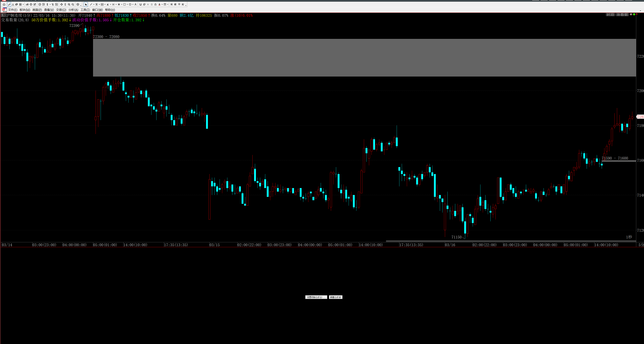Viewport: 644px width, 344px height.
Task: Toggle the magnet snap icon
Action: (x=141, y=5)
